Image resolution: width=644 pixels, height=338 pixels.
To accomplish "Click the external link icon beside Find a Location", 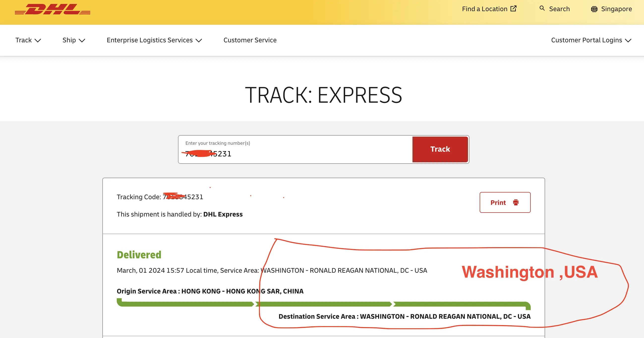I will coord(513,9).
